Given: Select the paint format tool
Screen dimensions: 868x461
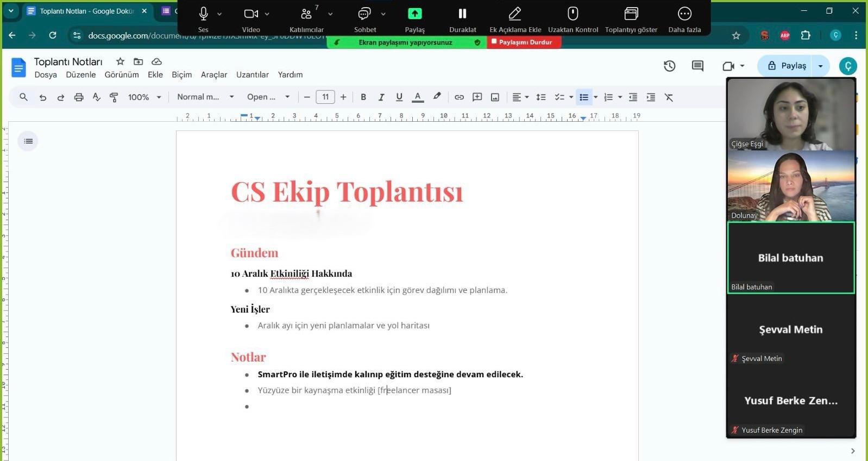Looking at the screenshot, I should tap(114, 97).
